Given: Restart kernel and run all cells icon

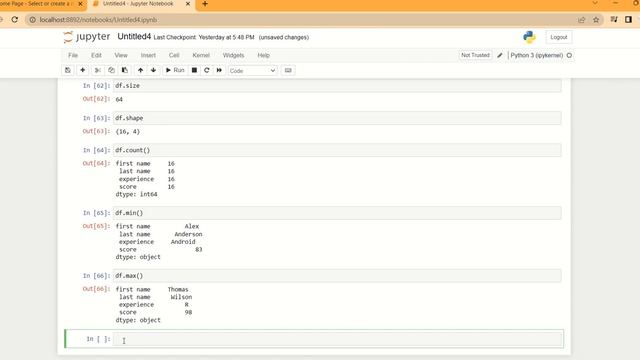Looking at the screenshot, I should (x=219, y=70).
